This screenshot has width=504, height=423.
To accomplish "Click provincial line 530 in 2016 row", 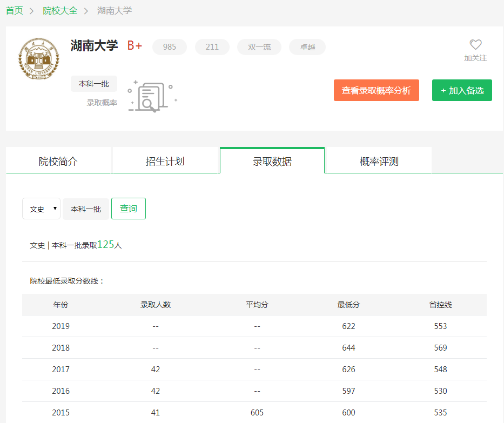I will coord(440,391).
